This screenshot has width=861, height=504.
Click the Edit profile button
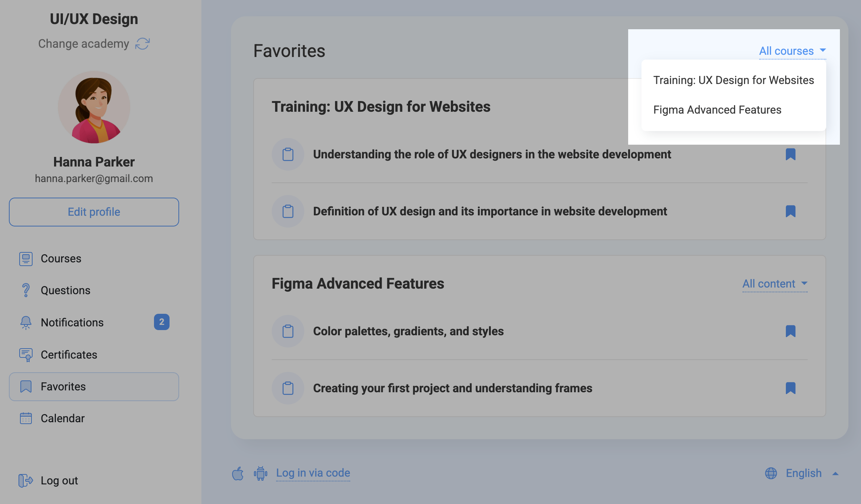(x=94, y=212)
